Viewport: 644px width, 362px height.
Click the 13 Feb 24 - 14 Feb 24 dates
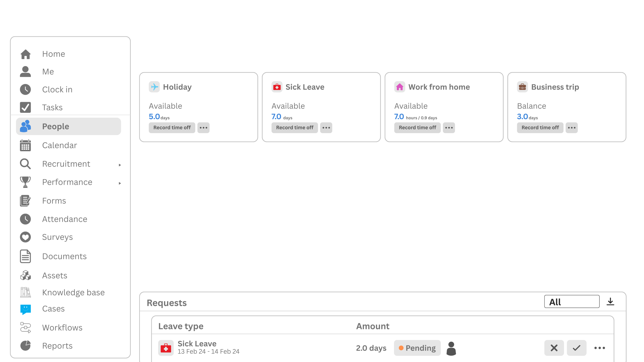pyautogui.click(x=209, y=352)
